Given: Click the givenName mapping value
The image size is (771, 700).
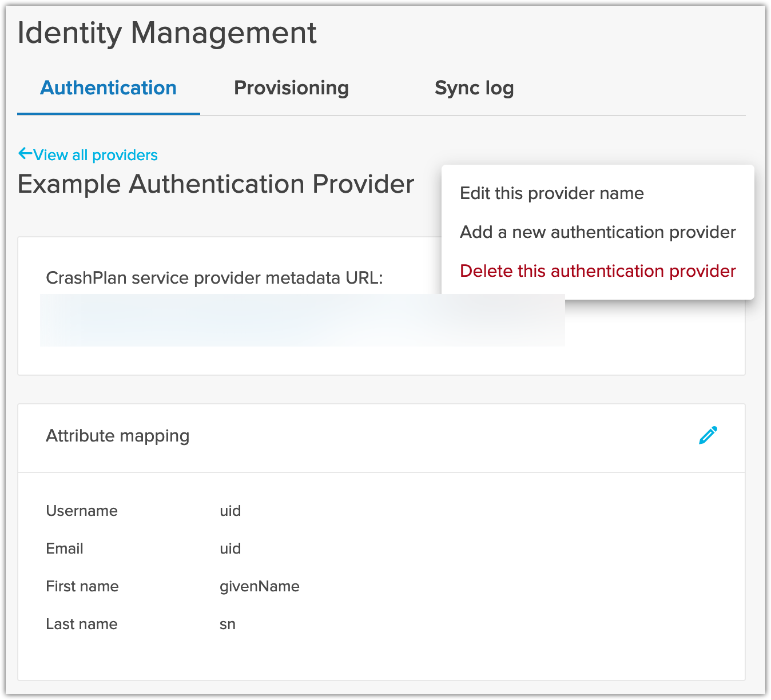Looking at the screenshot, I should click(259, 586).
